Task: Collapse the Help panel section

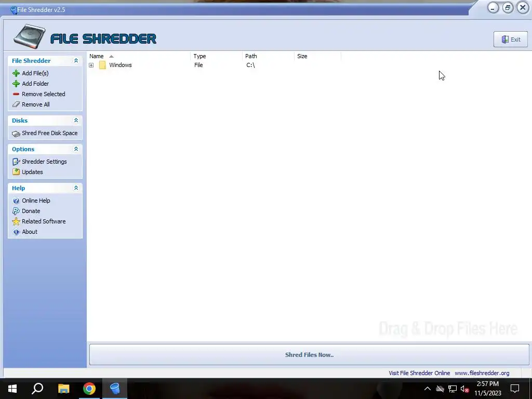Action: pyautogui.click(x=76, y=188)
